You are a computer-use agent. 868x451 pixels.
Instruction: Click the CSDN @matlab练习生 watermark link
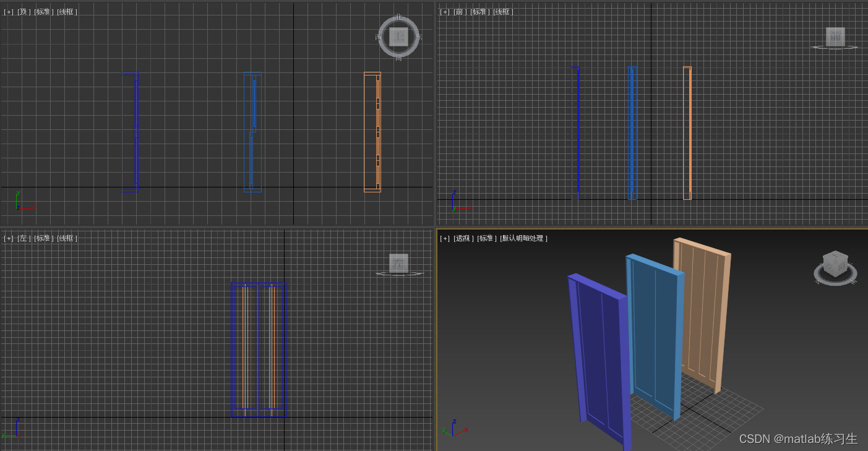point(798,439)
